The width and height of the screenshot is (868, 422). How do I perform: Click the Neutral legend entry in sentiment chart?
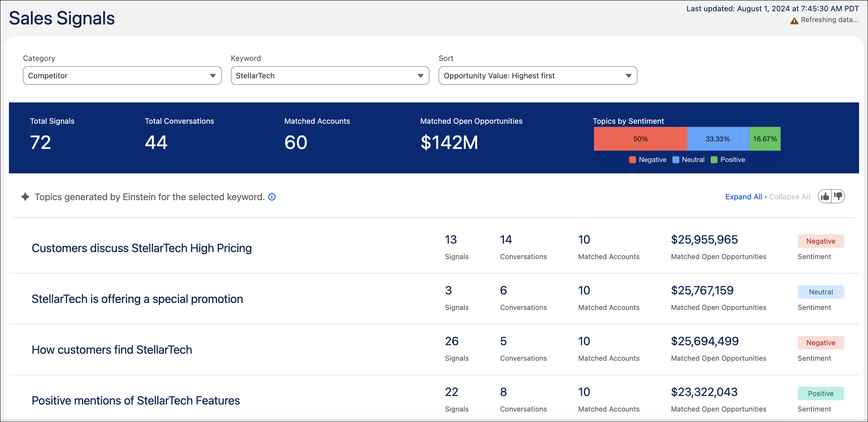689,160
